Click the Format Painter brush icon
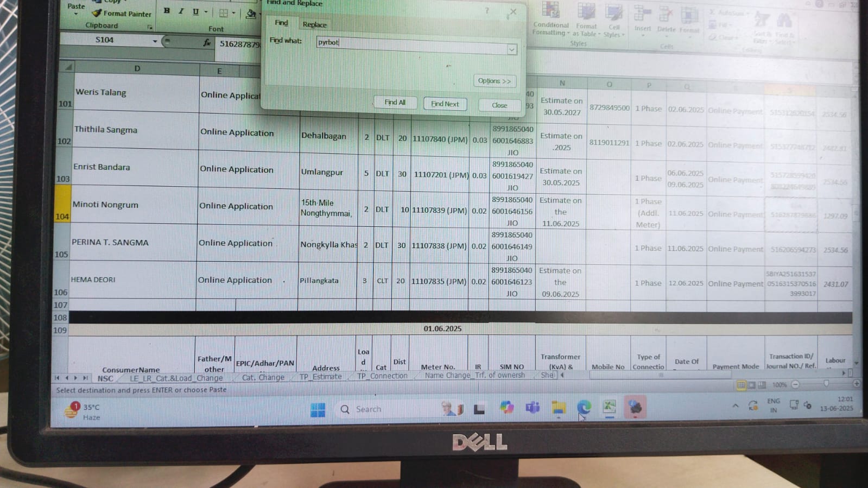868x488 pixels. [x=97, y=13]
